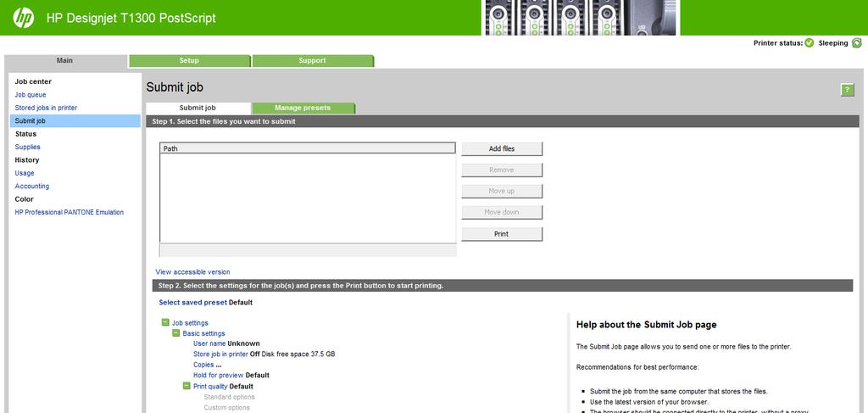This screenshot has width=868, height=413.
Task: Click the Add files button
Action: pos(502,149)
